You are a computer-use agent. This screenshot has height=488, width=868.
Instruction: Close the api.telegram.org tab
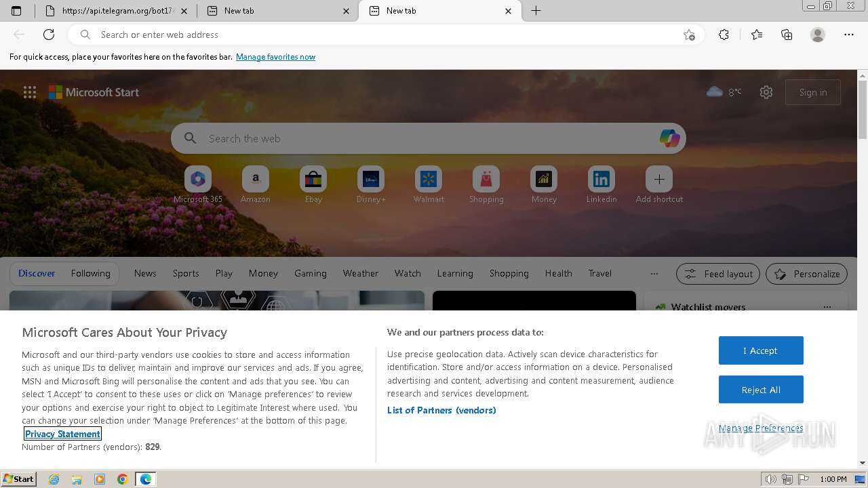click(184, 11)
